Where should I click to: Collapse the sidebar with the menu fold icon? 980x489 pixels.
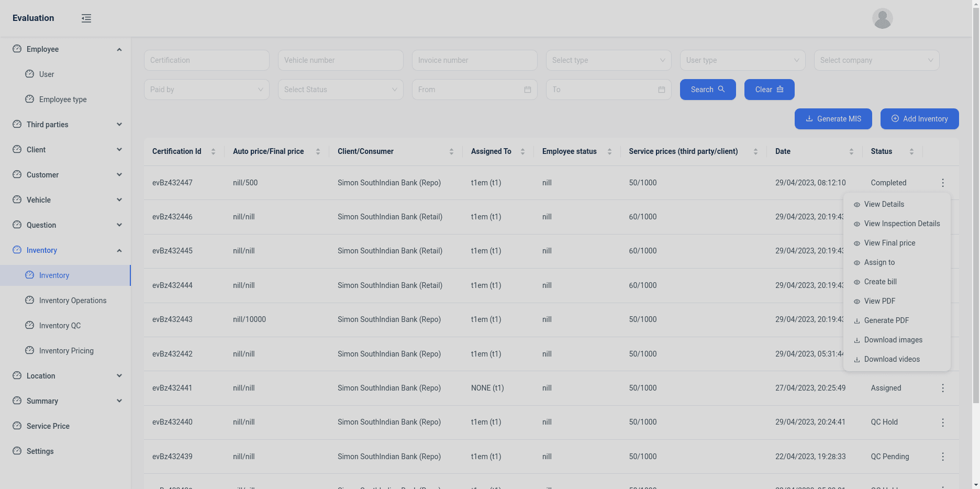click(86, 18)
